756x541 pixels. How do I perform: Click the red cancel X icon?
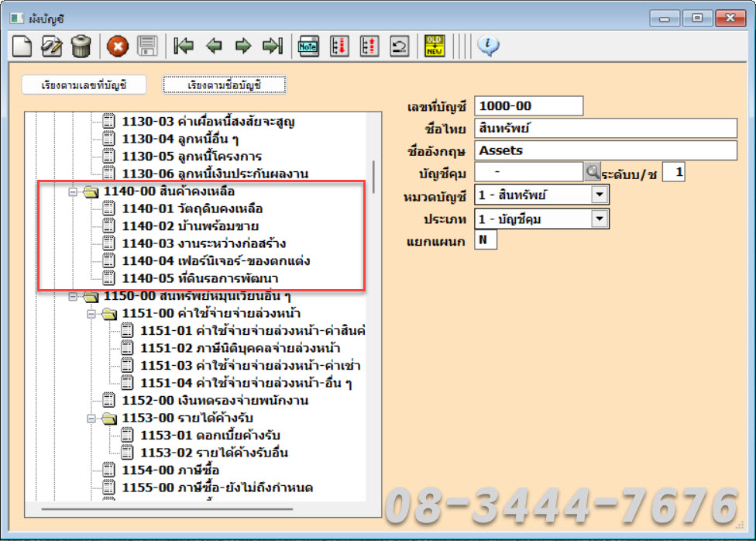[x=118, y=47]
